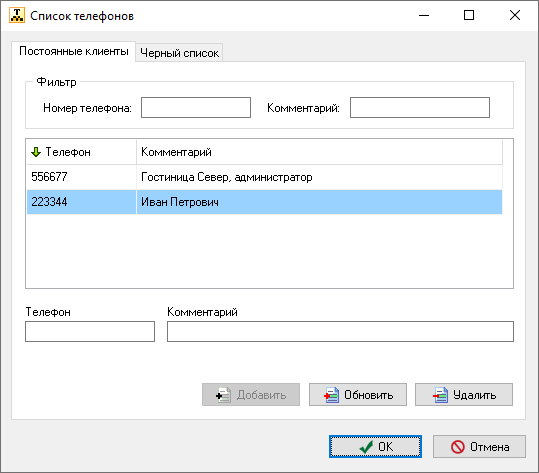Click the document-plus icon on the Добавить button
The height and width of the screenshot is (473, 539).
223,395
